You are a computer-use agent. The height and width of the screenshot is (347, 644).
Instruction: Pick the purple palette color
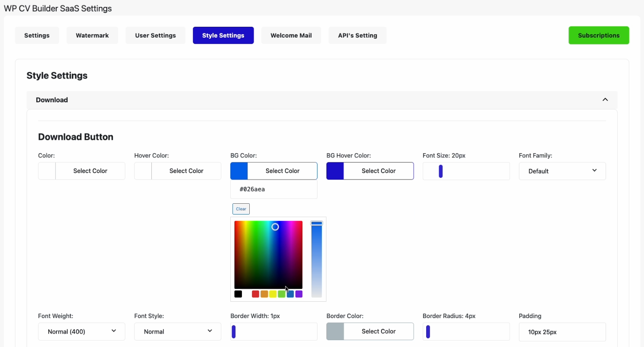point(299,294)
